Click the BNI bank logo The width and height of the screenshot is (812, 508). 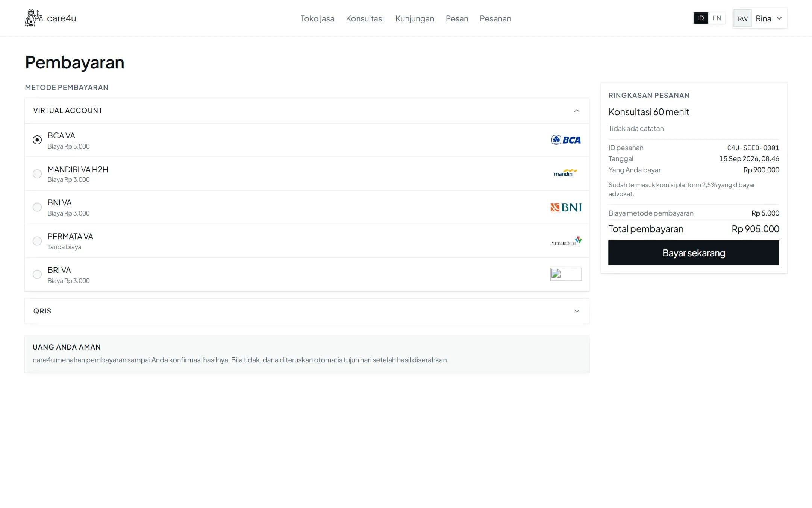point(566,207)
